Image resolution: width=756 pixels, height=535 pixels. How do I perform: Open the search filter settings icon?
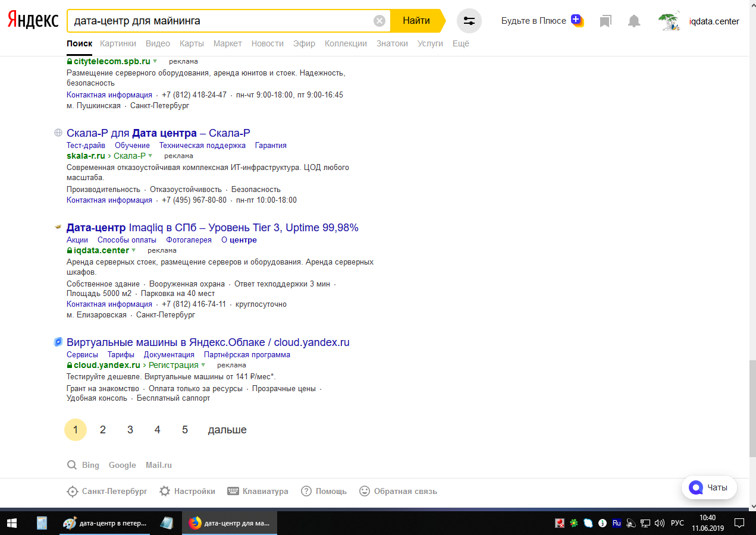pyautogui.click(x=469, y=21)
